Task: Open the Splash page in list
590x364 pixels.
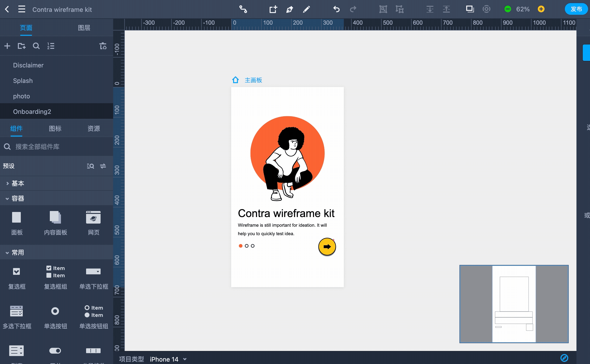Action: 23,81
